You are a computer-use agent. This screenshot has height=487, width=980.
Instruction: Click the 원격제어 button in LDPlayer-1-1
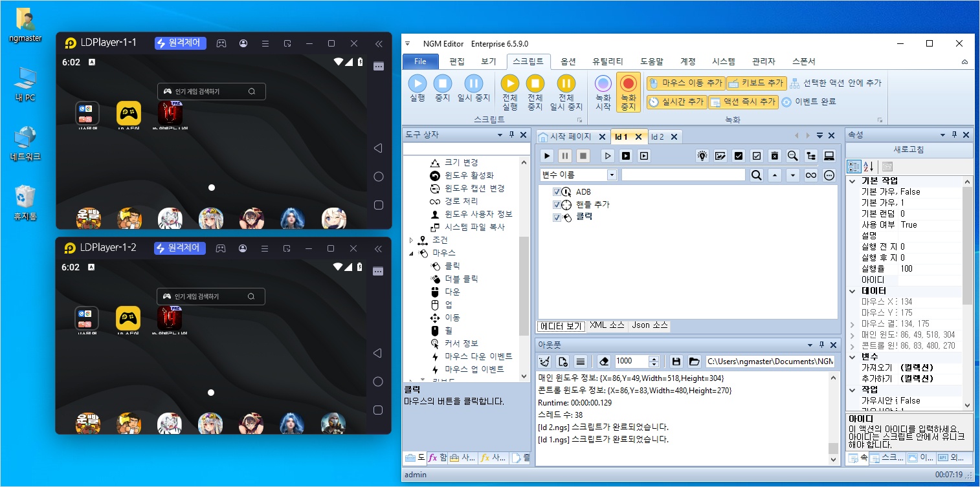[x=181, y=43]
